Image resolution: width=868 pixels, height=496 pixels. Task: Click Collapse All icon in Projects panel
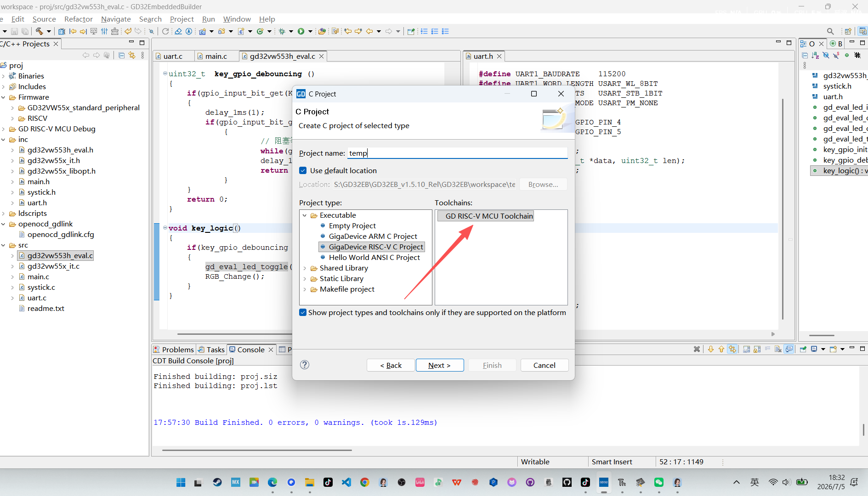tap(121, 55)
